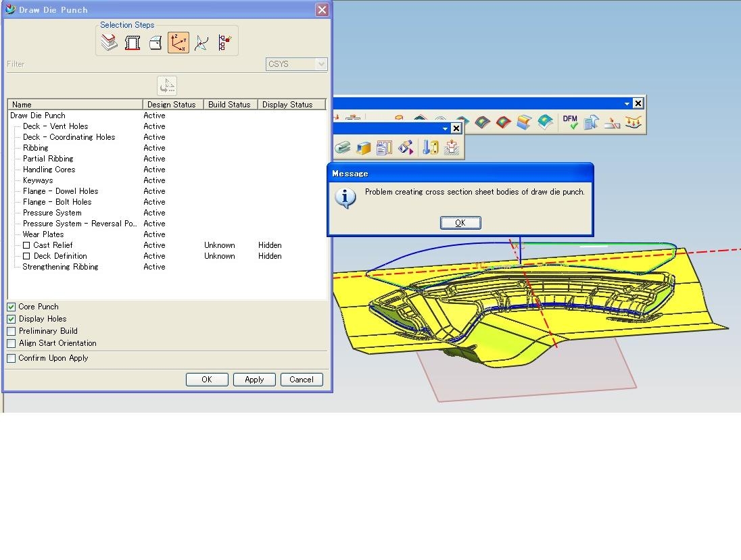Select Pressure System - Reversal Po... item

click(x=80, y=224)
